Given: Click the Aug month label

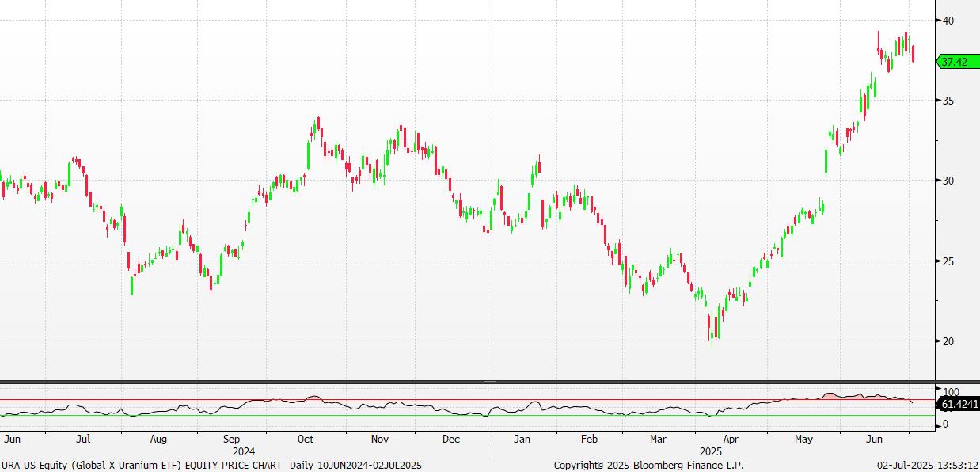Looking at the screenshot, I should click(158, 439).
